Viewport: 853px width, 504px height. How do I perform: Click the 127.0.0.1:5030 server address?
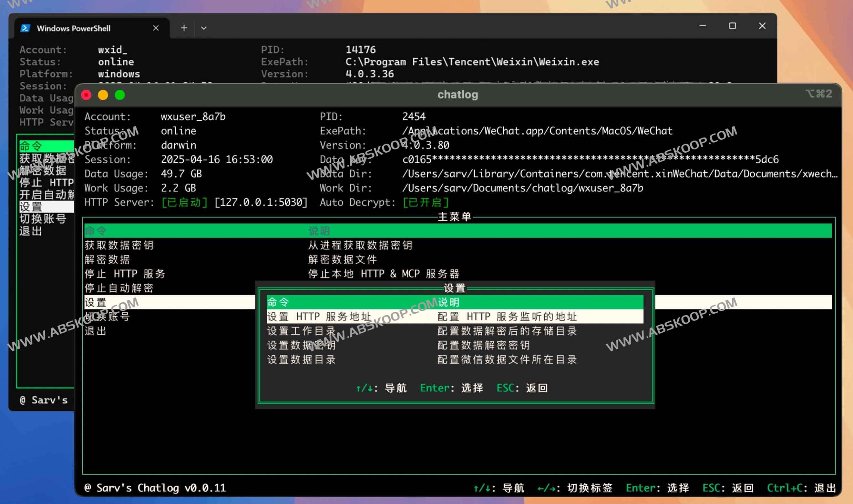261,202
